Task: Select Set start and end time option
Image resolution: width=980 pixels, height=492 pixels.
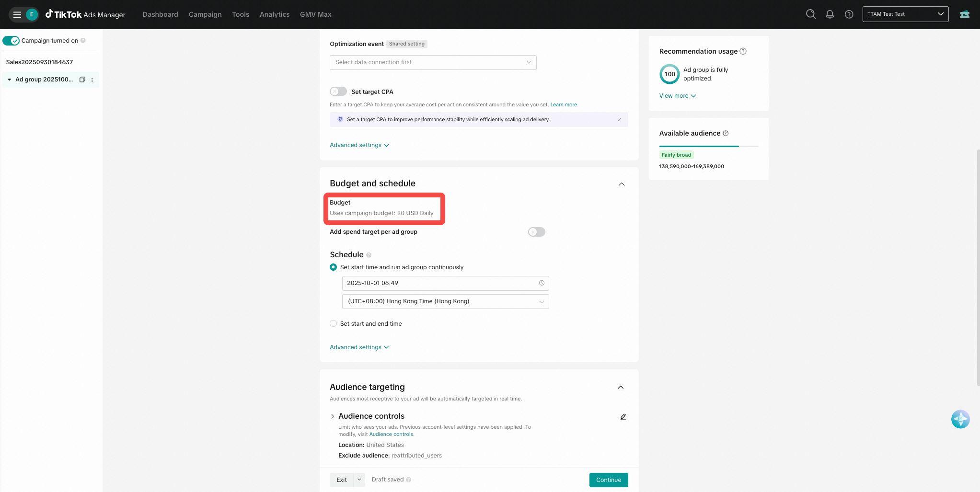Action: (334, 324)
